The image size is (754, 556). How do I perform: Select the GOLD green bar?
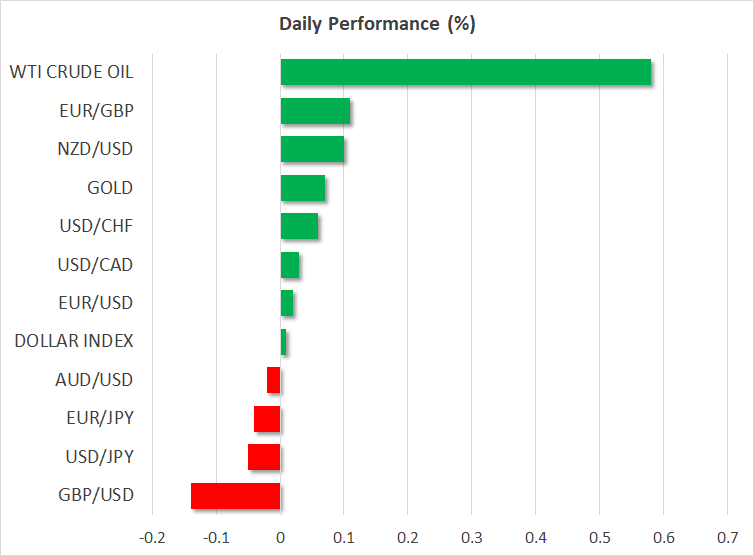303,188
